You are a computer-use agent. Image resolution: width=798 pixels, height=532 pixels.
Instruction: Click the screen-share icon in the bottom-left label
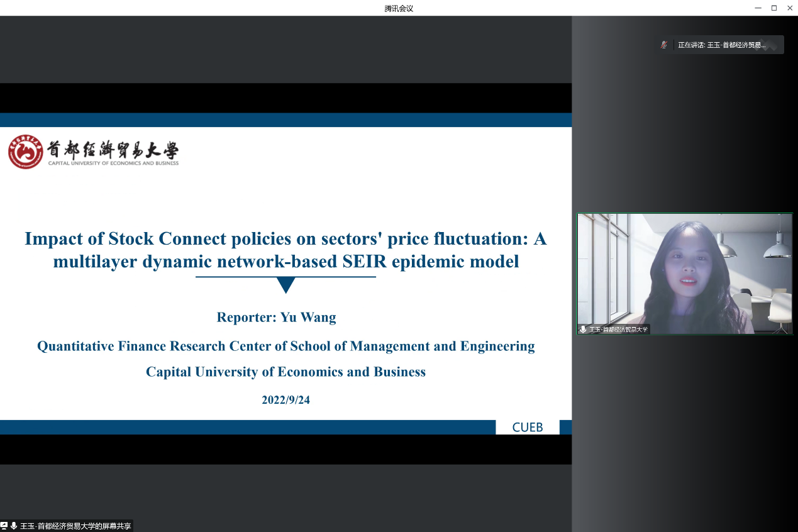4,526
